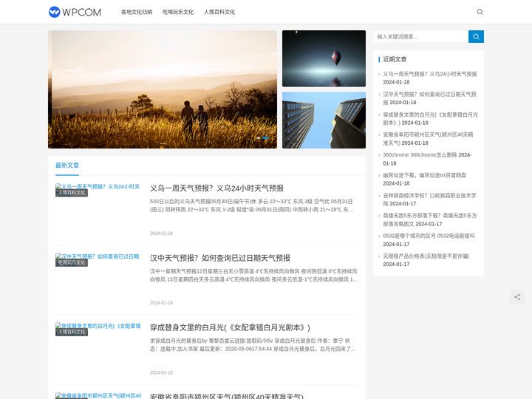Screen dimensions: 532x399
Task: Open the skyscrapers image
Action: [x=324, y=120]
